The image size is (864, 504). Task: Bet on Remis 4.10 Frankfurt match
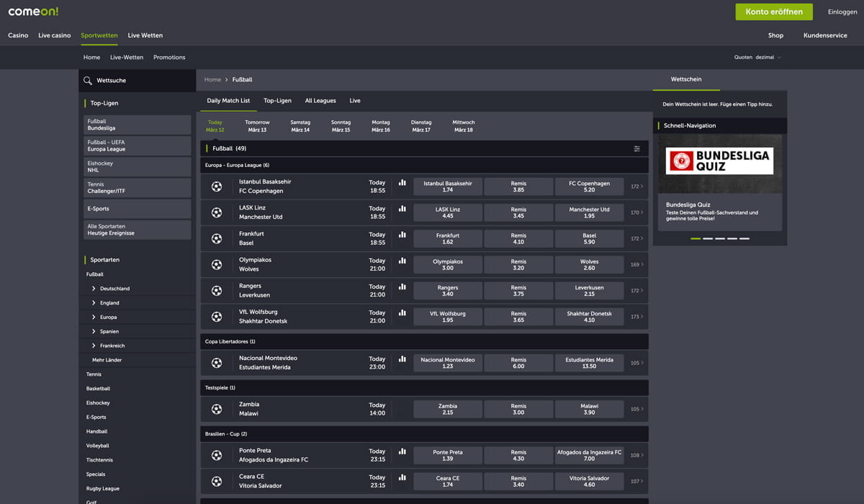[518, 238]
